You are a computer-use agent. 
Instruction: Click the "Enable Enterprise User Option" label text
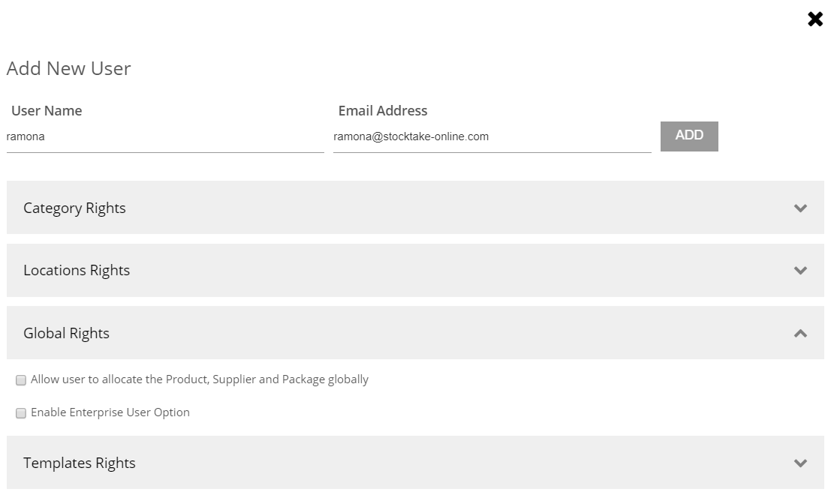[110, 412]
